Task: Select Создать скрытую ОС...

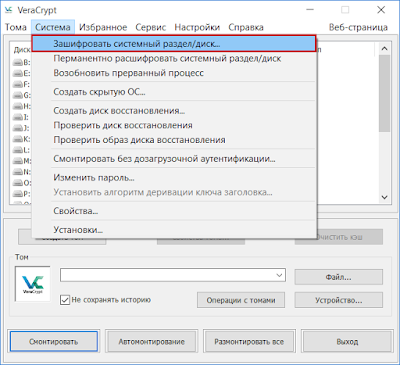Action: point(174,92)
